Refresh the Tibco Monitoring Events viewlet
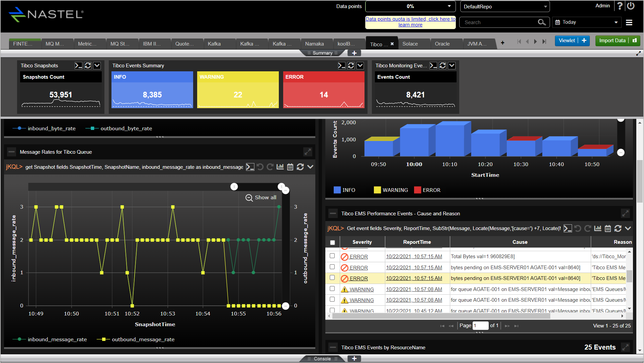 [442, 66]
